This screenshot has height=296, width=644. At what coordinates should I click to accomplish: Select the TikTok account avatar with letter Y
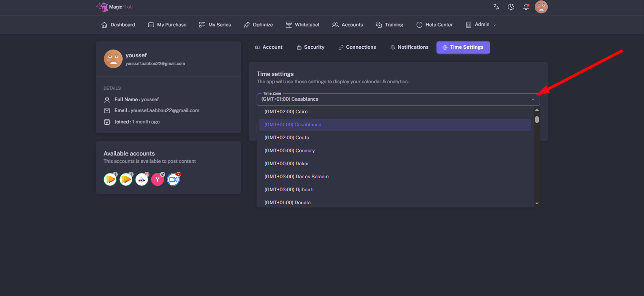tap(158, 179)
